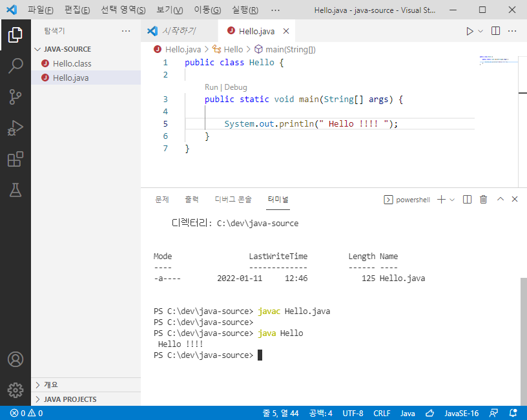527x420 pixels.
Task: Open the 보기(V) menu
Action: click(169, 10)
